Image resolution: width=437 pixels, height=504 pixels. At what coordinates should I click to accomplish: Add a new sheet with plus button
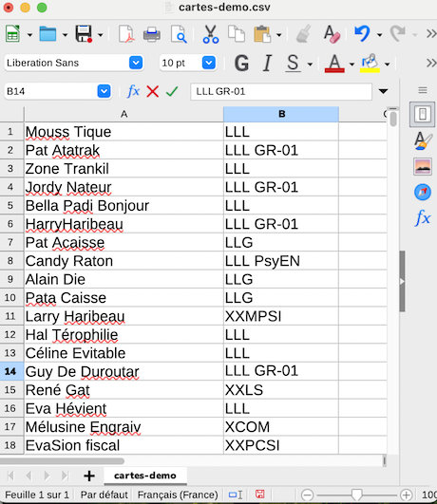(x=89, y=476)
